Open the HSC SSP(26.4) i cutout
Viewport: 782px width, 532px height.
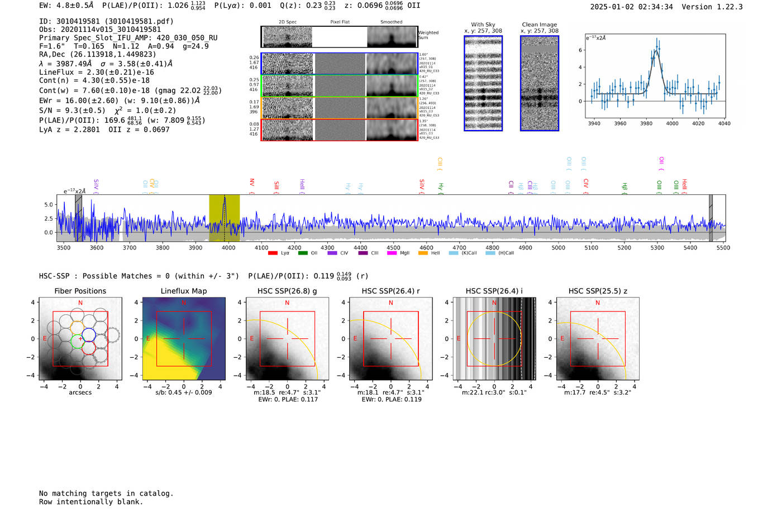tap(494, 338)
